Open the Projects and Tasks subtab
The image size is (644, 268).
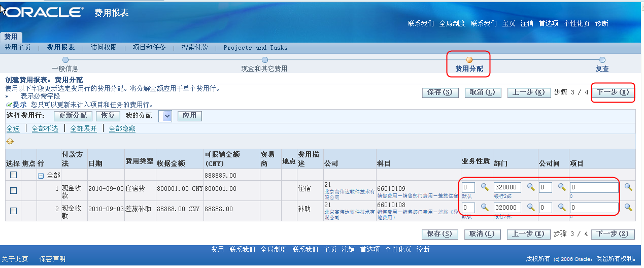255,48
